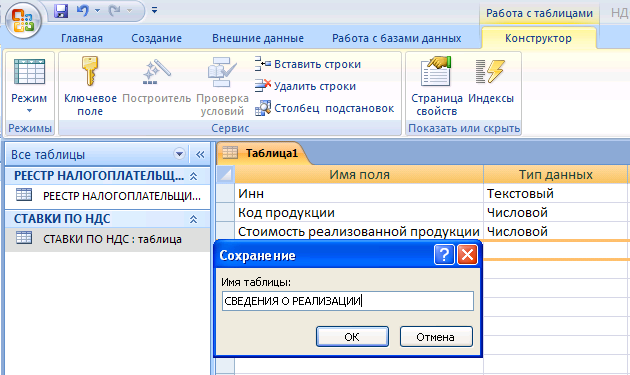Click Удалить строки

[x=305, y=86]
